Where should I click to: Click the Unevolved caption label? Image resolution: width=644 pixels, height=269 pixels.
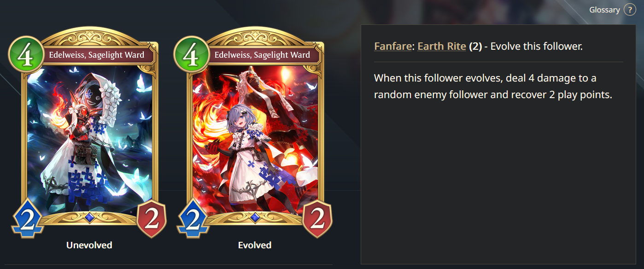pos(89,245)
